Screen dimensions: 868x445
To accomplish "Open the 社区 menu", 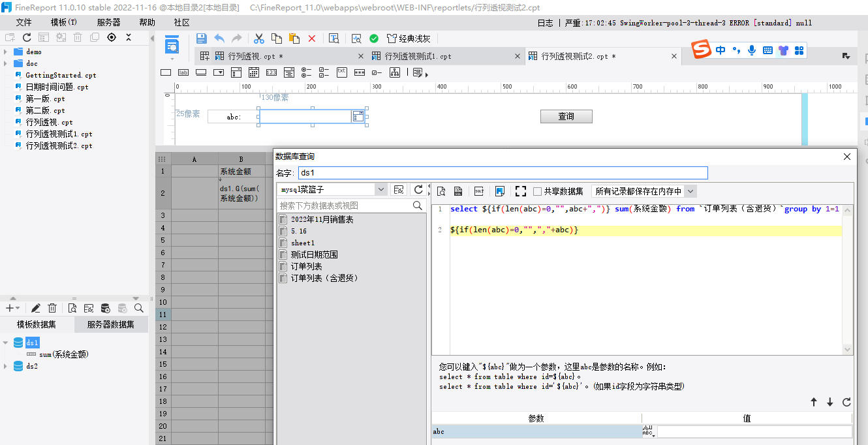I will tap(181, 22).
